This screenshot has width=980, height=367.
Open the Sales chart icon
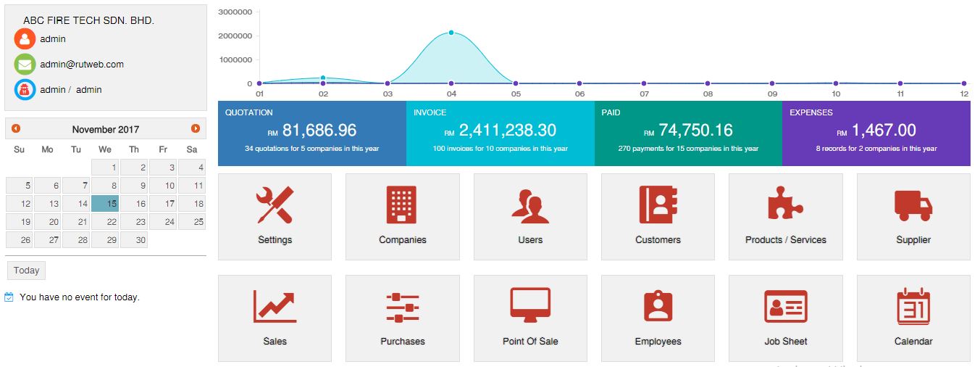275,307
